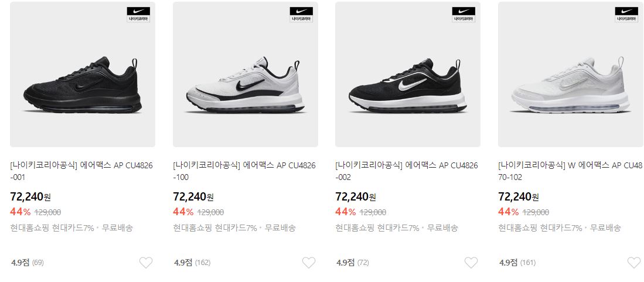This screenshot has height=282, width=644.
Task: View the 4.9점 (162) review rating
Action: (192, 263)
